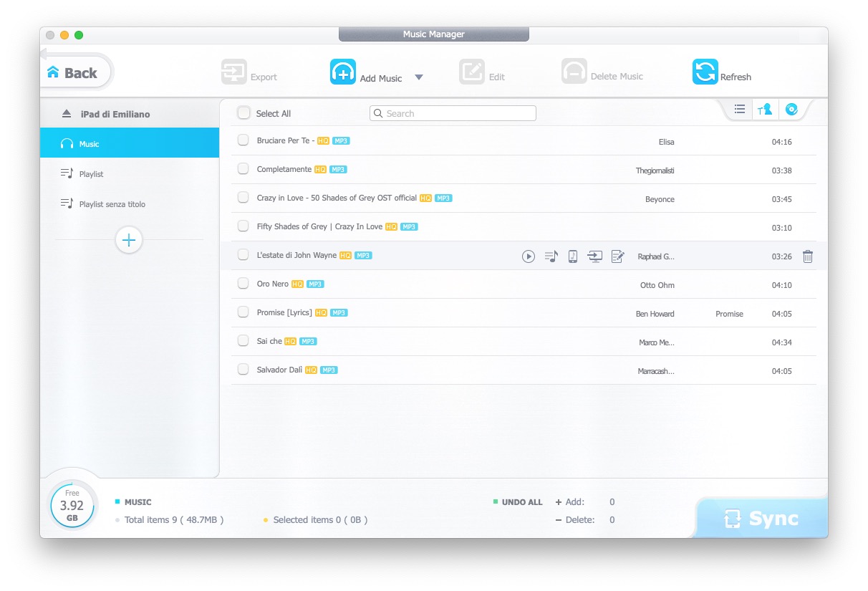868x591 pixels.
Task: Click artist name Beyonce
Action: 660,199
